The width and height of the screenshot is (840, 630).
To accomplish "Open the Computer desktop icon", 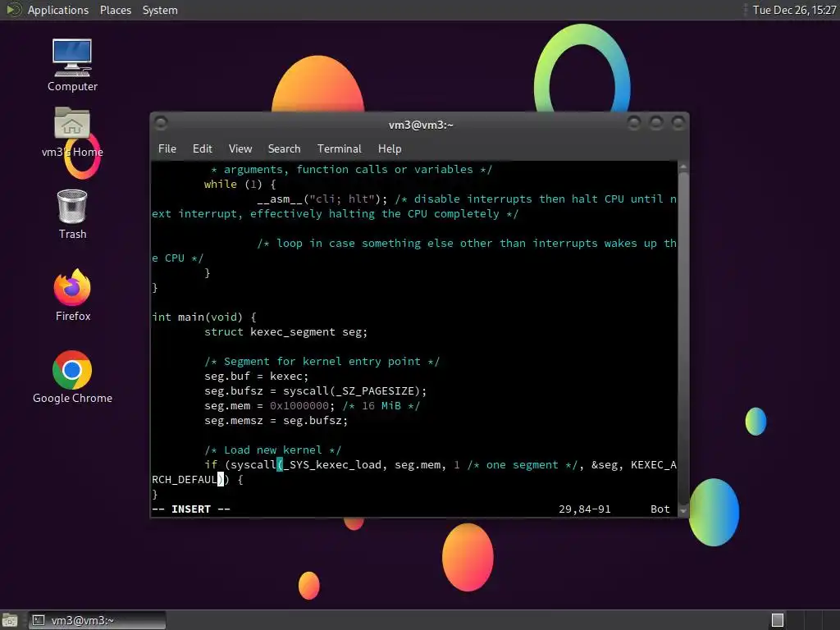I will click(72, 65).
